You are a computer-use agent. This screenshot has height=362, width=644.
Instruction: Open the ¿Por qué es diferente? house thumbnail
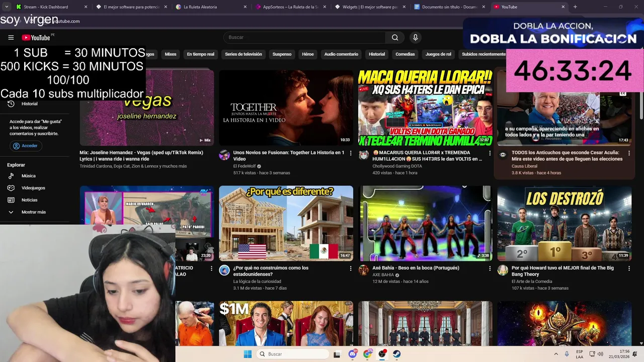286,223
